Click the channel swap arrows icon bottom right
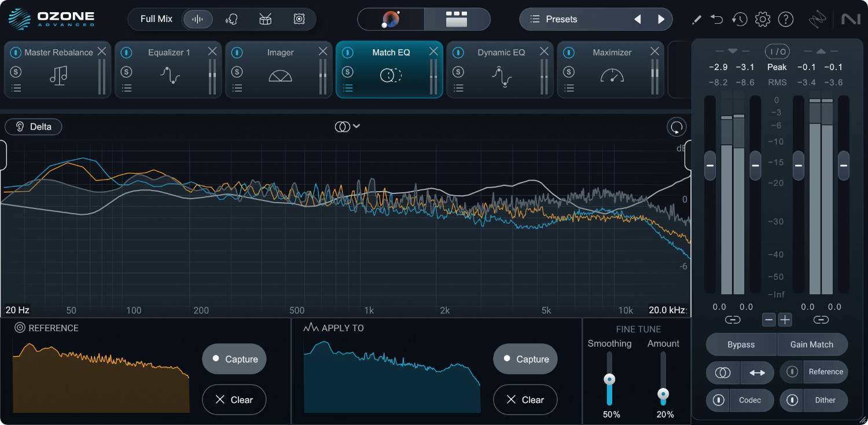The height and width of the screenshot is (425, 868). pyautogui.click(x=757, y=372)
